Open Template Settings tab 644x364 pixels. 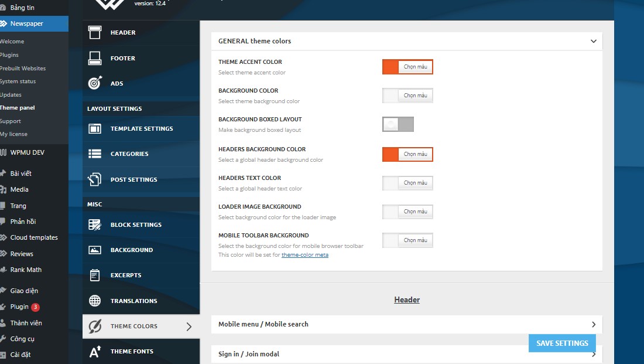click(x=141, y=129)
